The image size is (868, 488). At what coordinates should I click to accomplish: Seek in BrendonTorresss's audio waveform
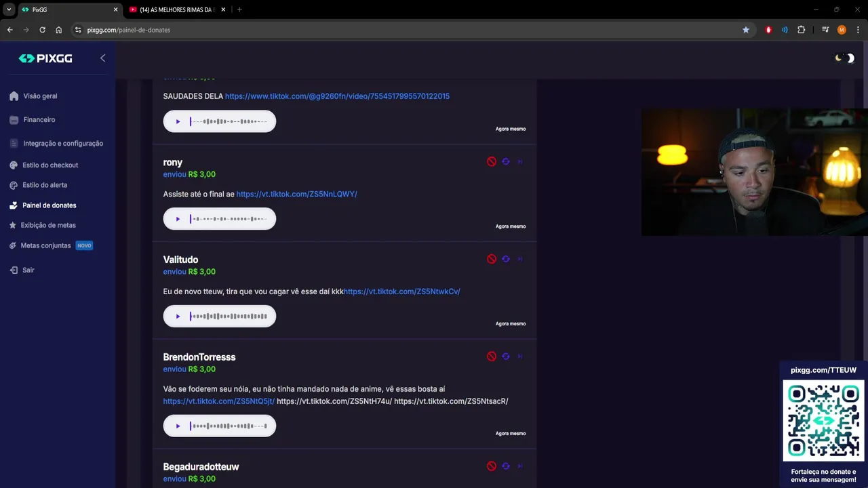click(229, 426)
